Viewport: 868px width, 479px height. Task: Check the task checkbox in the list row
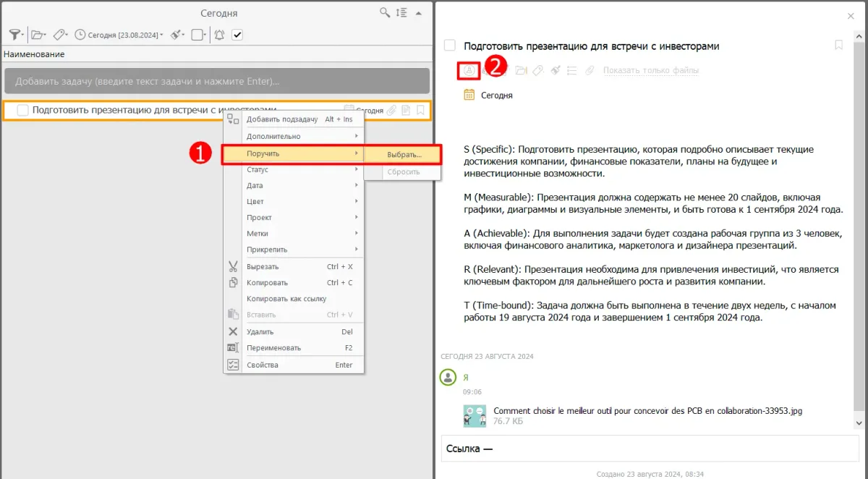[x=22, y=110]
